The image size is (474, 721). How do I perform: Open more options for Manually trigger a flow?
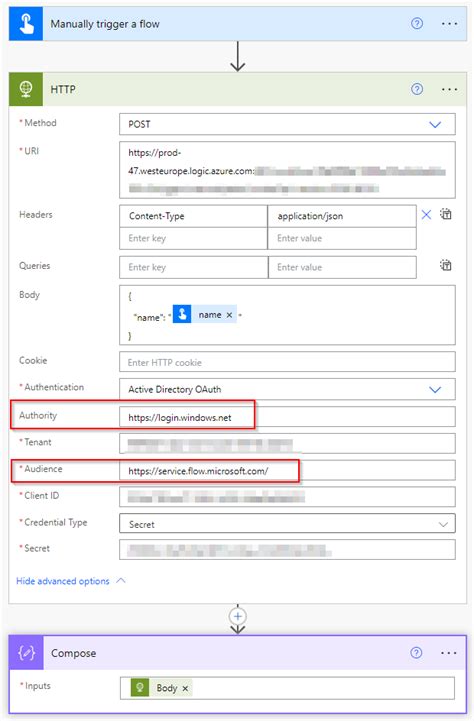pyautogui.click(x=449, y=23)
